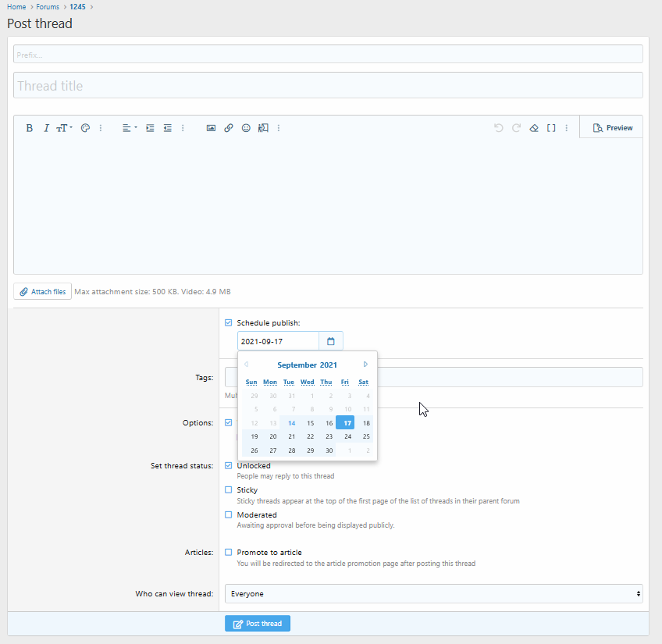
Task: Insert a link
Action: pos(229,128)
